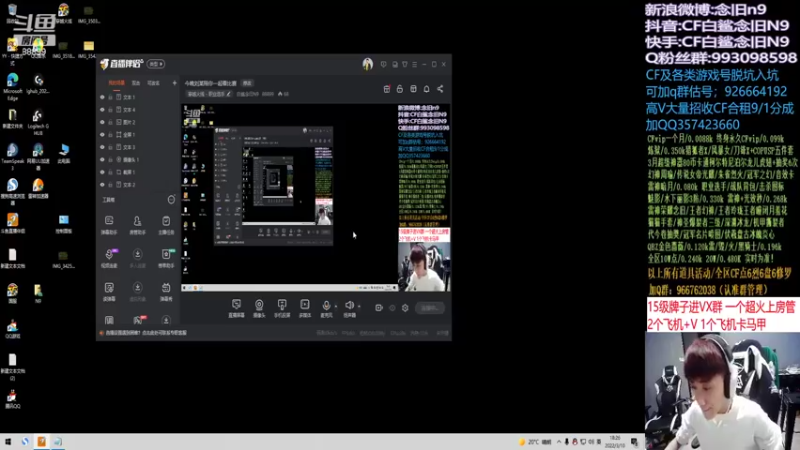The height and width of the screenshot is (450, 800).
Task: Switch to the first (red) scene tab
Action: tap(116, 83)
